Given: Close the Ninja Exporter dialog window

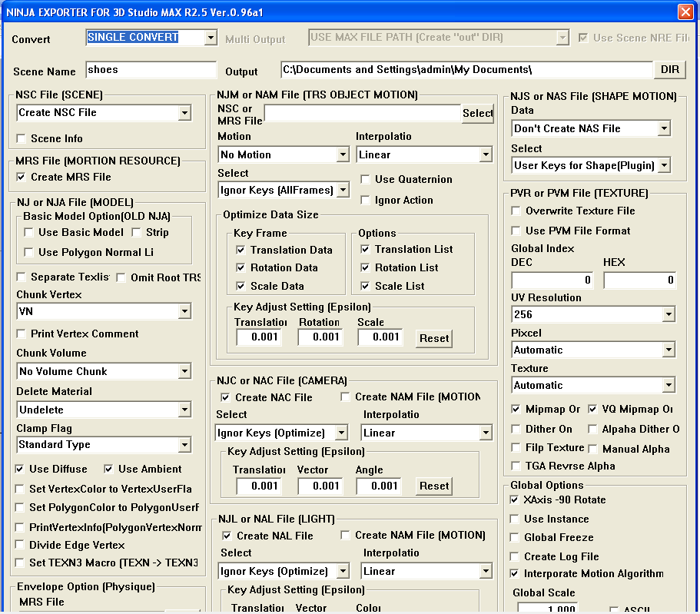Looking at the screenshot, I should (x=685, y=12).
